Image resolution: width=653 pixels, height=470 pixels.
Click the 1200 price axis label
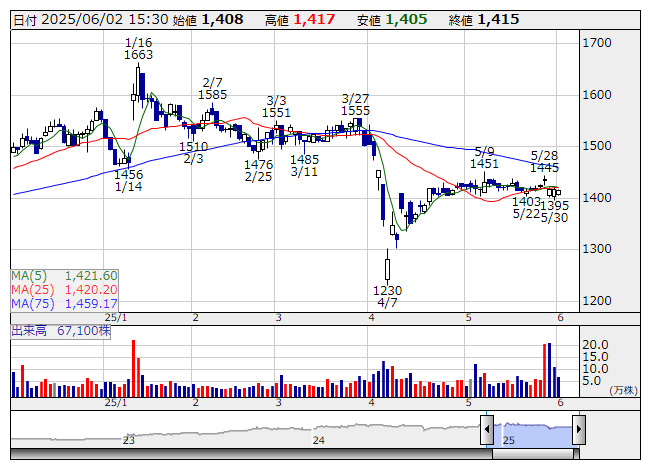597,301
